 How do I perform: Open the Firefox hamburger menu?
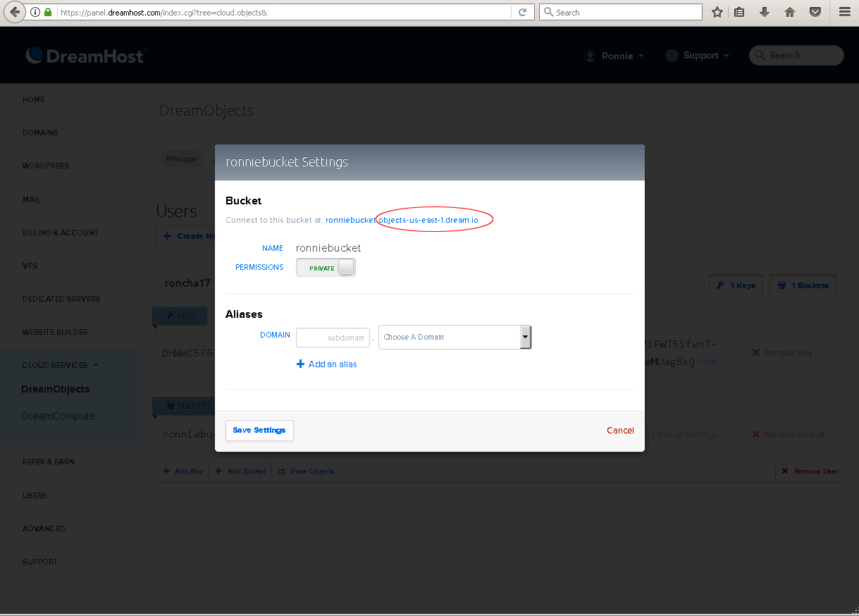[844, 12]
